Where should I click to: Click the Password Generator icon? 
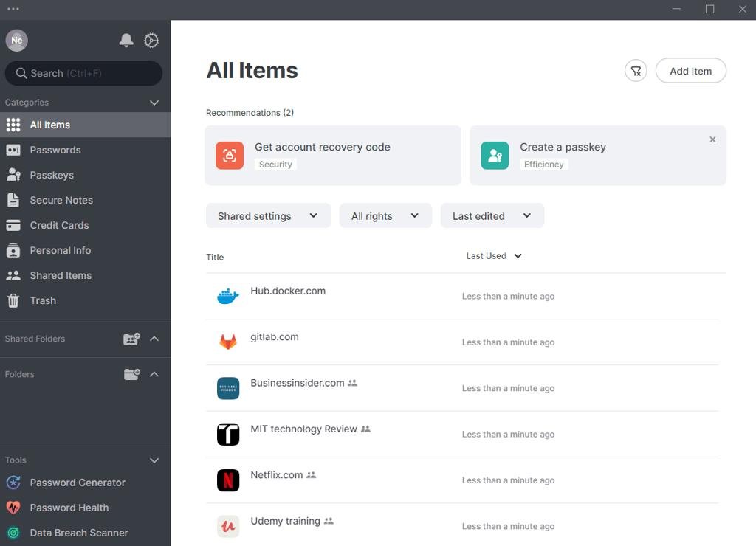point(13,483)
